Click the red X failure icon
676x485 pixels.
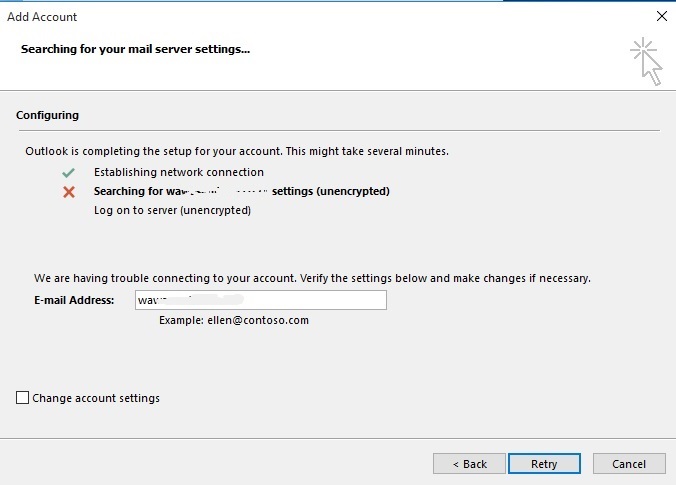point(68,191)
